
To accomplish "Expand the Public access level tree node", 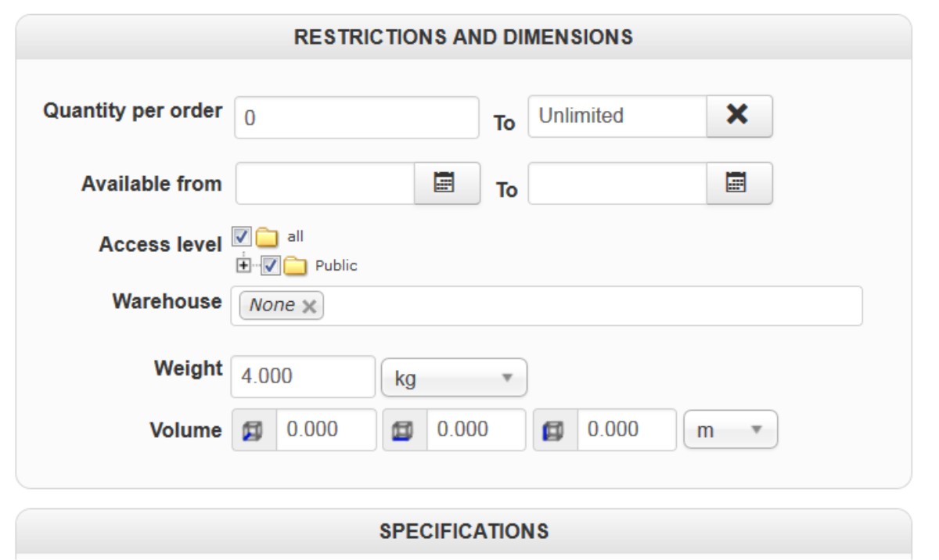I will coord(243,266).
